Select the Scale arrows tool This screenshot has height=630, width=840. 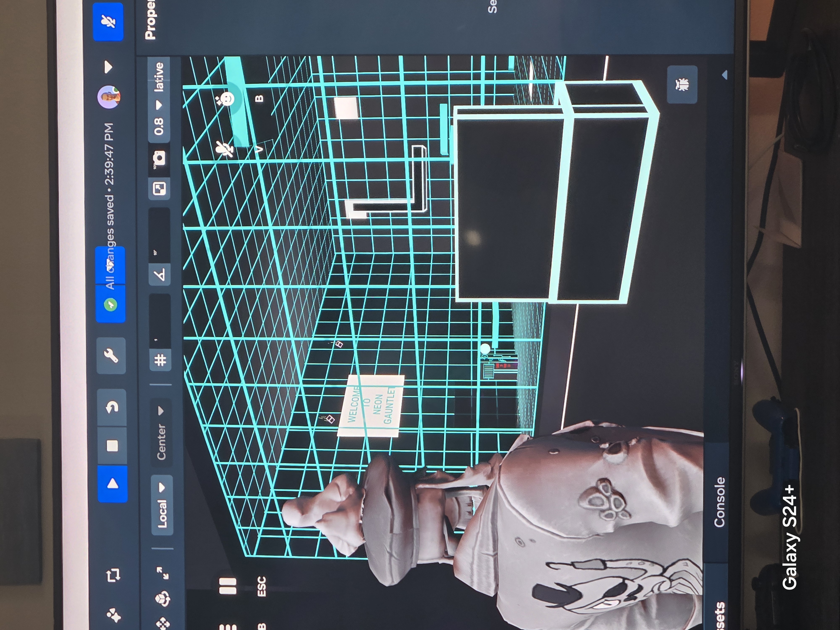pos(163,573)
